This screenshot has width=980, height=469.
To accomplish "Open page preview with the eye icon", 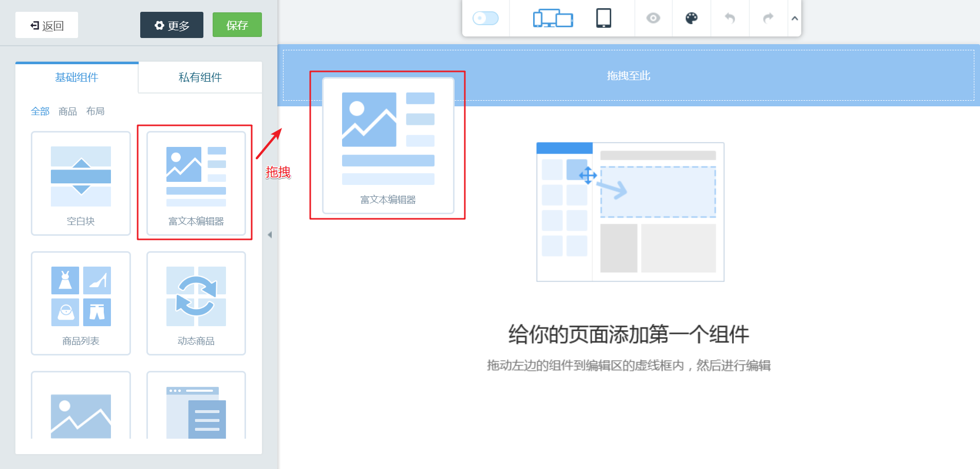I will [653, 18].
